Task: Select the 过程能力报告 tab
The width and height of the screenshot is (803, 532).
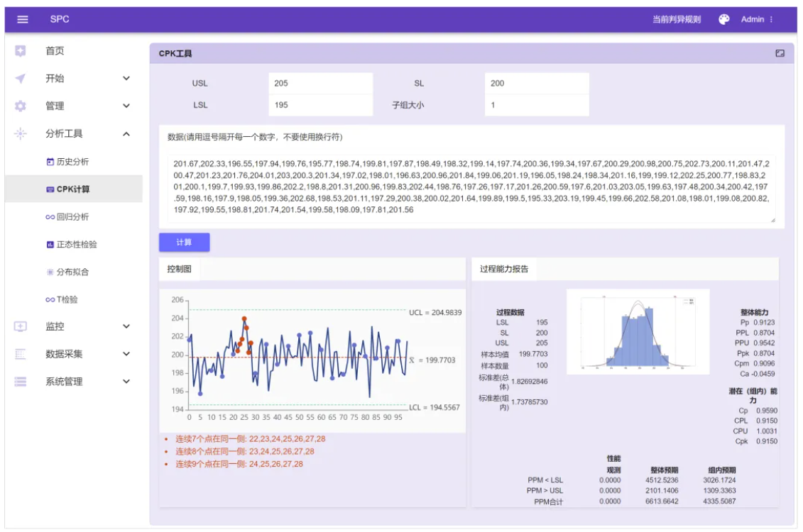Action: [503, 269]
